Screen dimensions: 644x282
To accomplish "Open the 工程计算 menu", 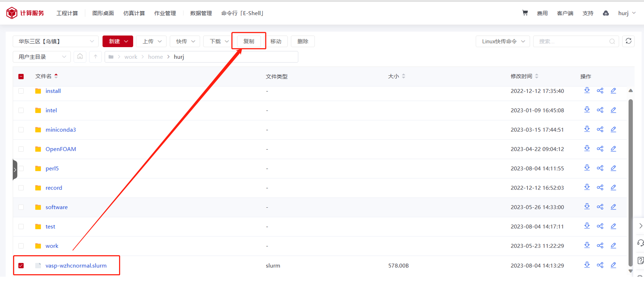I will (67, 13).
